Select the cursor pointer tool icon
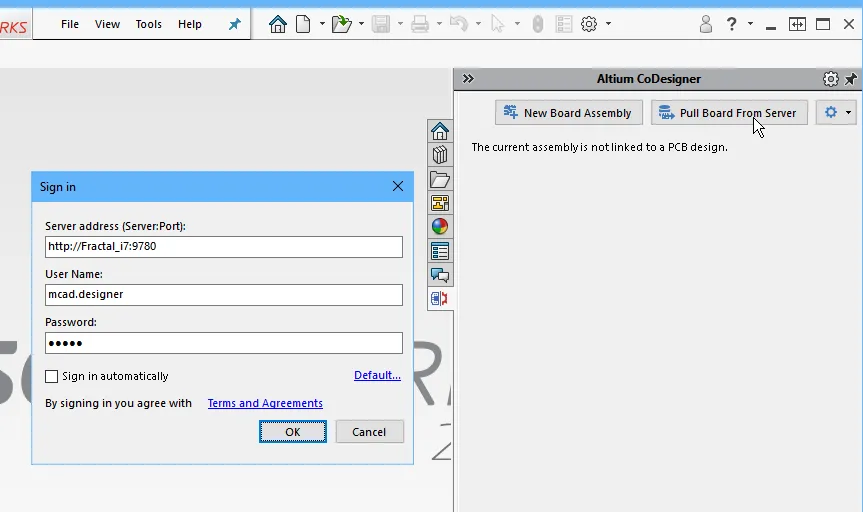 498,24
